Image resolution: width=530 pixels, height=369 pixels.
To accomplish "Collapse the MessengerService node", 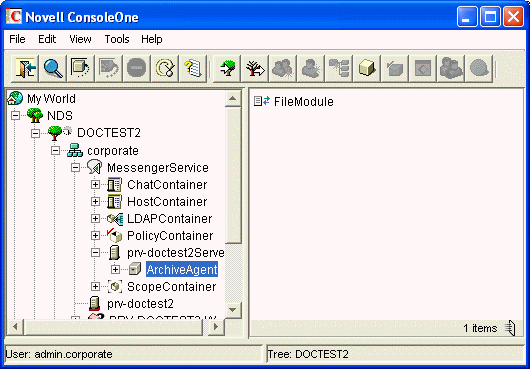I will click(x=75, y=168).
